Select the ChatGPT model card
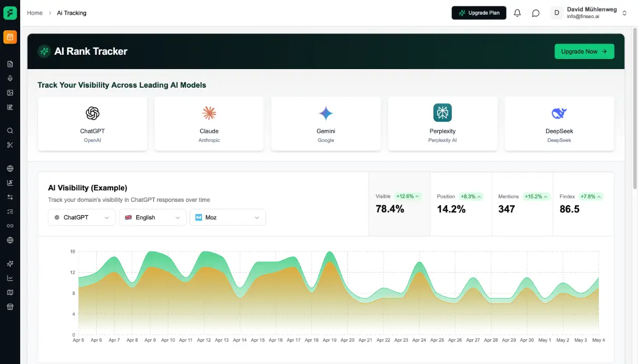Screen dimensions: 638x364 (x=92, y=123)
